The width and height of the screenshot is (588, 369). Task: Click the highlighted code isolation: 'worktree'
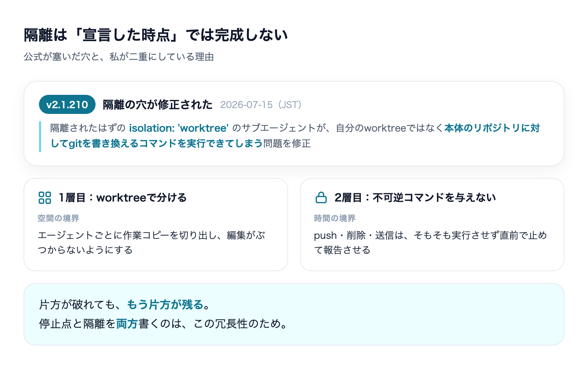pyautogui.click(x=179, y=128)
